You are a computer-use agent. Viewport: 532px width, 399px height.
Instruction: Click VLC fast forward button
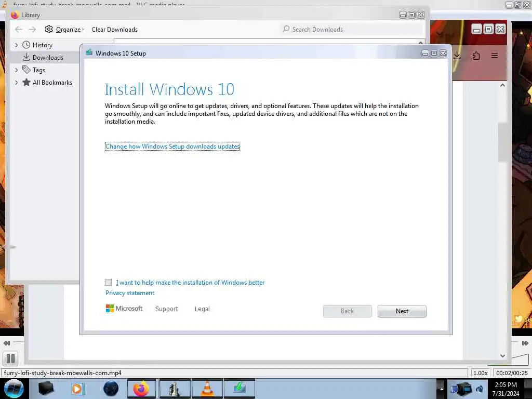click(x=525, y=343)
